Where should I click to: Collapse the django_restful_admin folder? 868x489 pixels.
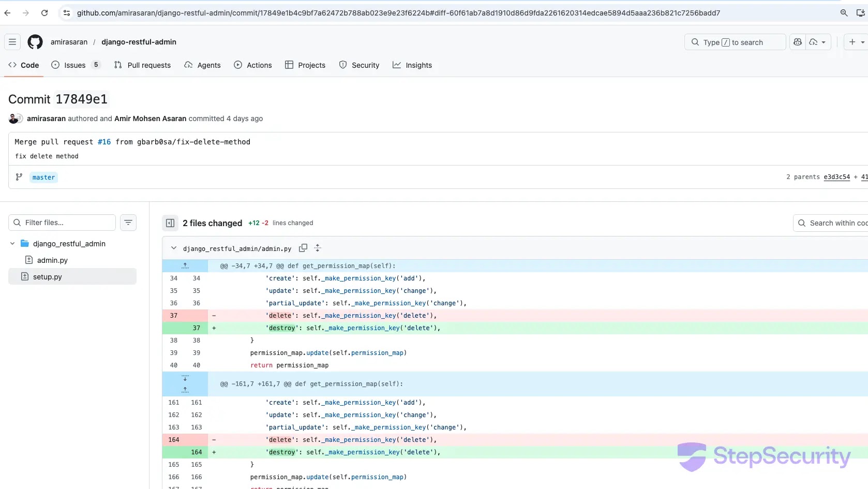click(12, 243)
